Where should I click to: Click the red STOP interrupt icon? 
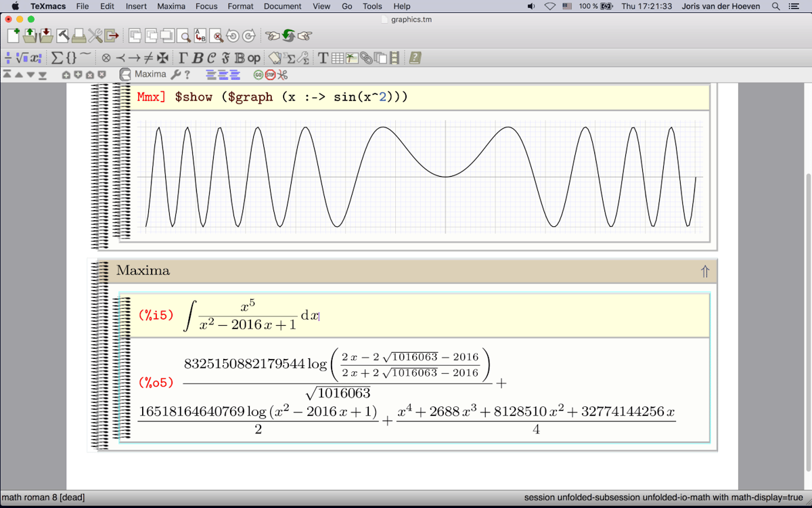(270, 75)
